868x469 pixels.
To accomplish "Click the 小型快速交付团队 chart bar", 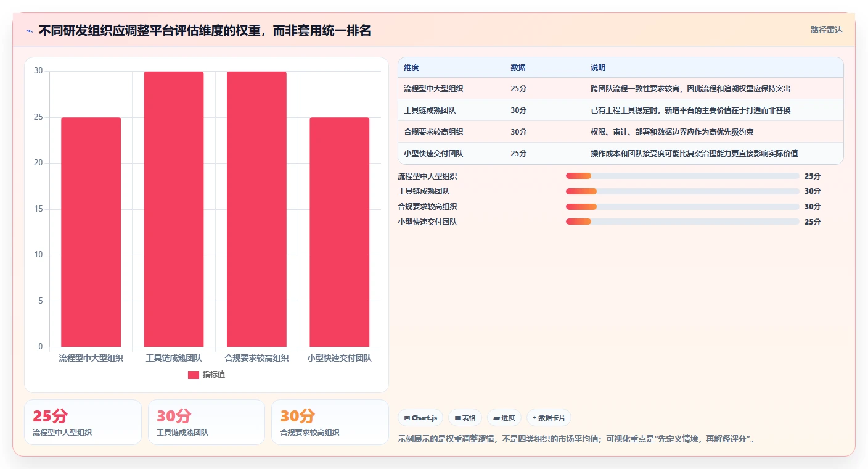I will [x=339, y=232].
